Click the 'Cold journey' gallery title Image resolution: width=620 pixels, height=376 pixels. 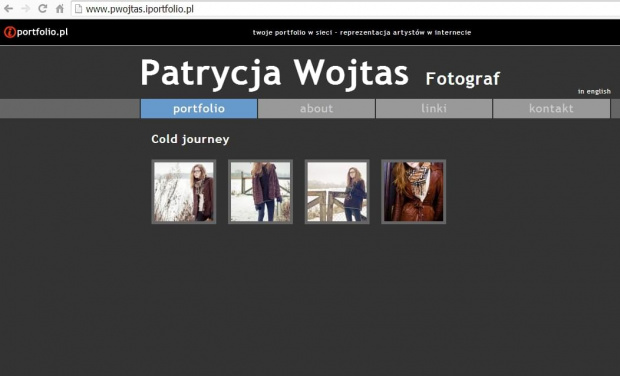(190, 139)
